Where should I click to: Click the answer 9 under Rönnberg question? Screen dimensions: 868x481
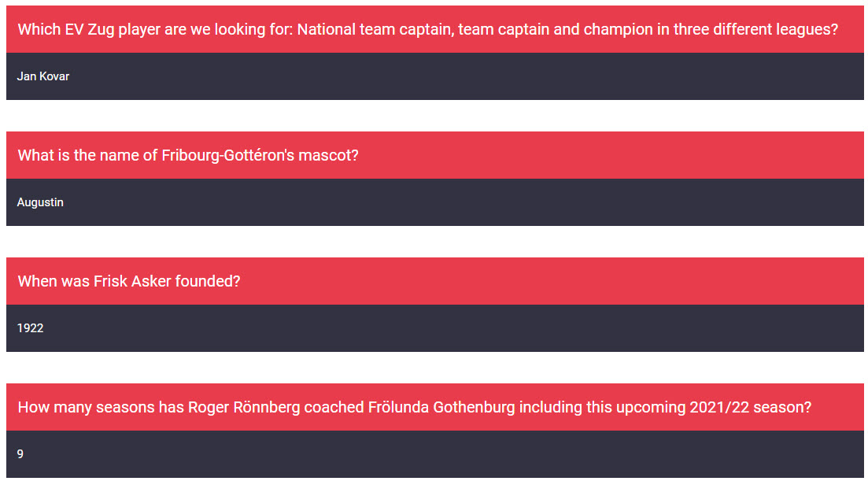[x=20, y=454]
